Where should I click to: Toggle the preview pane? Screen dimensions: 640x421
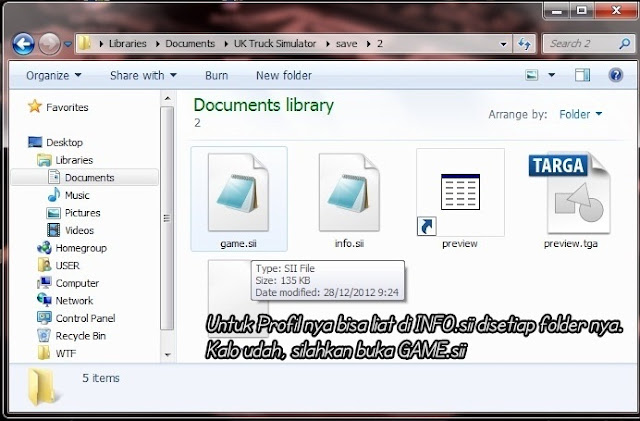[x=582, y=75]
